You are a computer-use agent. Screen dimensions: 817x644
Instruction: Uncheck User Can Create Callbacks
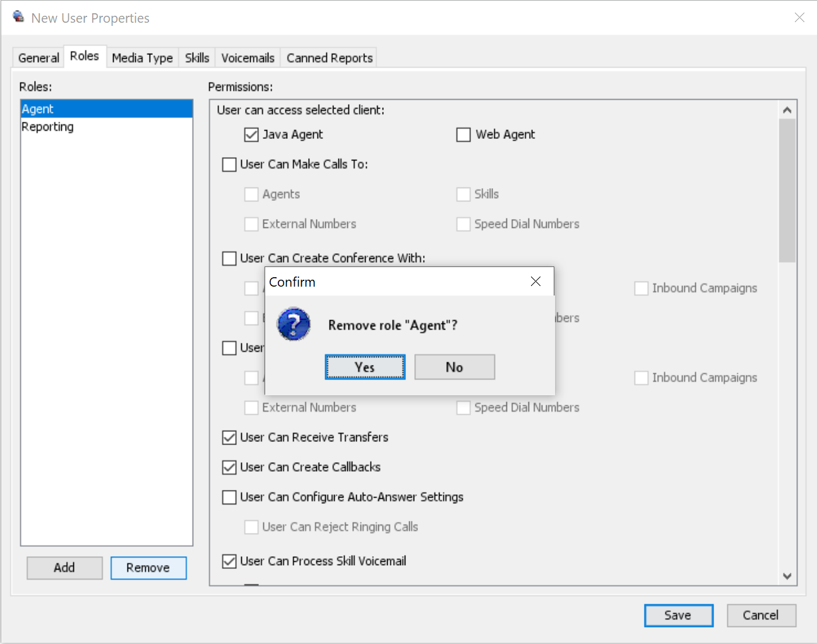[x=229, y=467]
